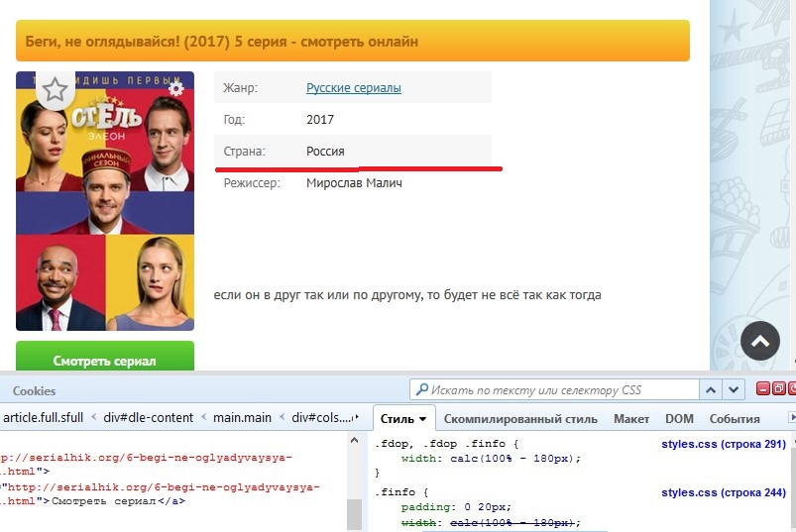Open the Стиль tab dropdown arrow
The height and width of the screenshot is (532, 796).
pos(422,419)
